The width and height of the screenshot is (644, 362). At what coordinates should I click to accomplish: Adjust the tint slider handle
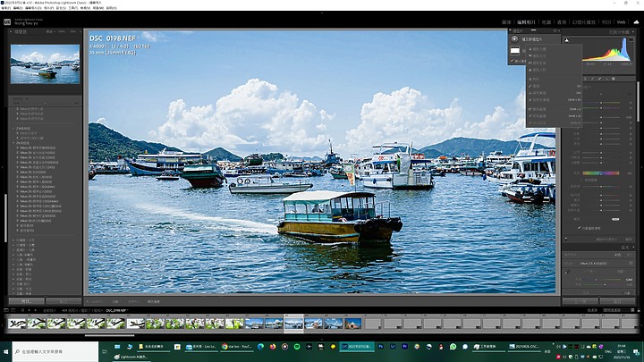pyautogui.click(x=601, y=108)
